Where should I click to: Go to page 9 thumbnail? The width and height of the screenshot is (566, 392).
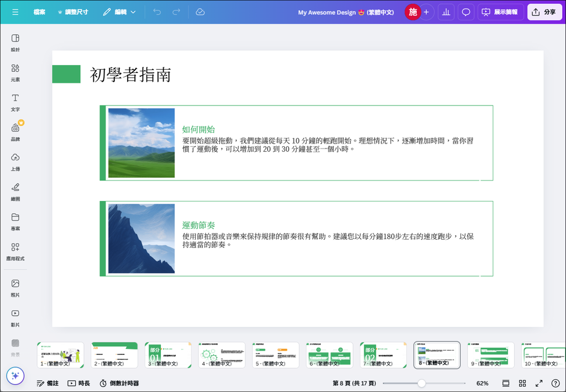pyautogui.click(x=491, y=355)
